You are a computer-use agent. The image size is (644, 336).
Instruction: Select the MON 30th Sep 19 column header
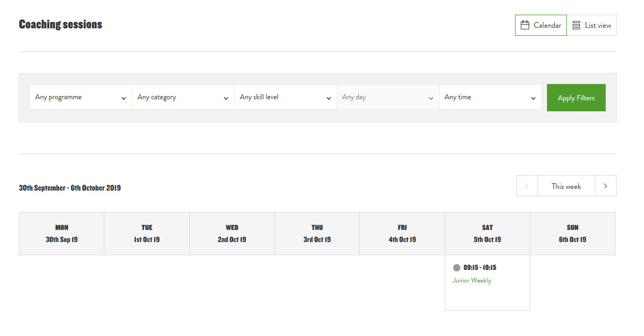(61, 234)
